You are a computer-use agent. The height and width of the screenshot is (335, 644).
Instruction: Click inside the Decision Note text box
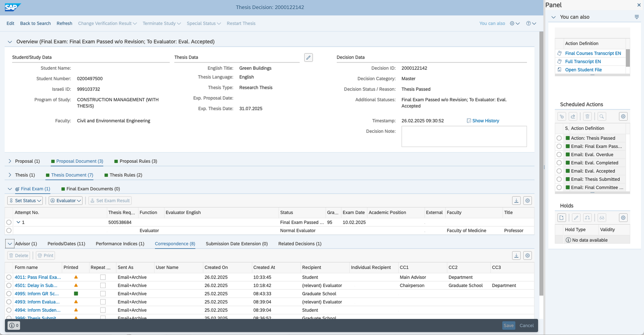coord(464,136)
